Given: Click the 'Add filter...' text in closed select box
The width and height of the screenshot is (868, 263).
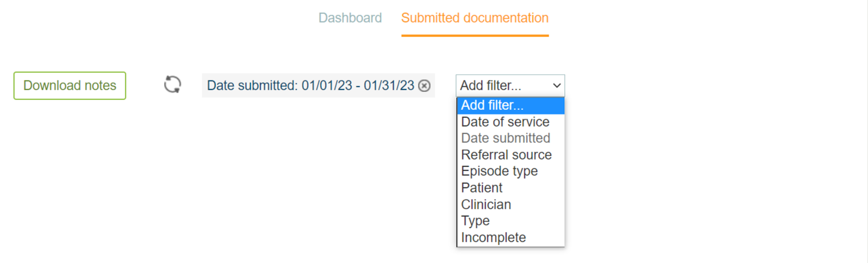Looking at the screenshot, I should click(491, 86).
